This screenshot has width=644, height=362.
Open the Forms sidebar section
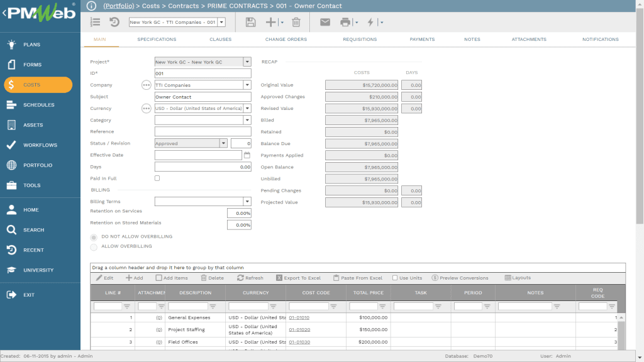coord(32,65)
